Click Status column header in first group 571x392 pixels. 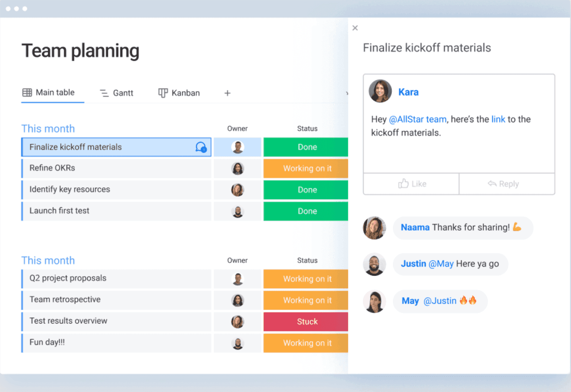pyautogui.click(x=307, y=128)
